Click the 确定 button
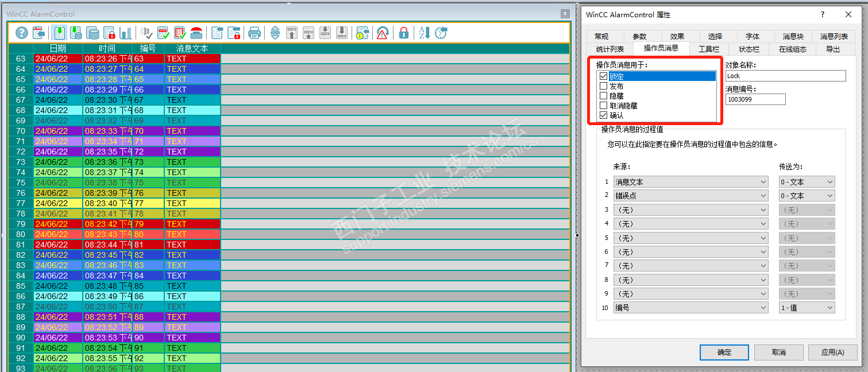 coord(724,352)
